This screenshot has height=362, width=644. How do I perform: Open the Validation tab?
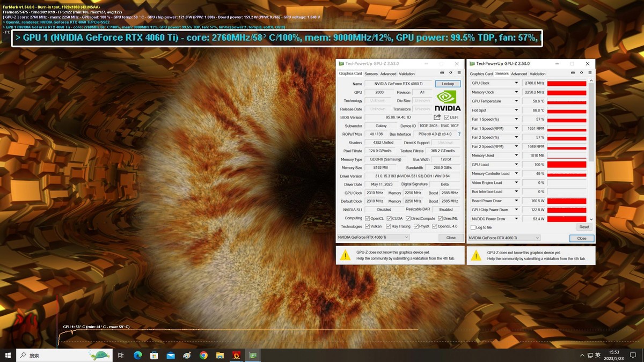point(407,73)
